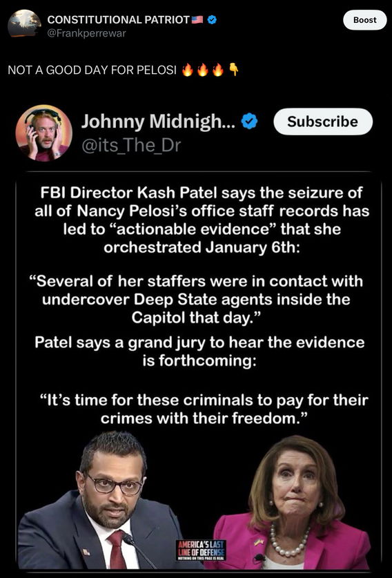Click the America's Last Line of Defense logo
The height and width of the screenshot is (578, 392).
tap(201, 550)
